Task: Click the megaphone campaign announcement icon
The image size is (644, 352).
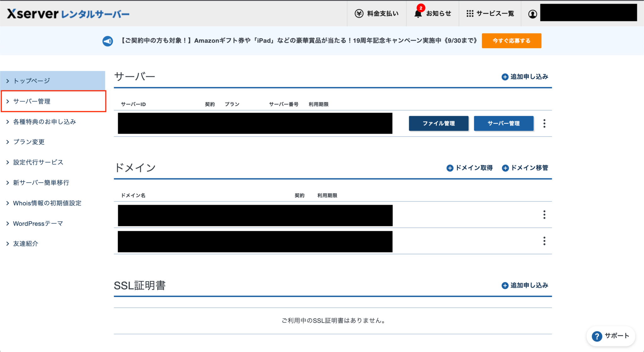Action: 107,41
